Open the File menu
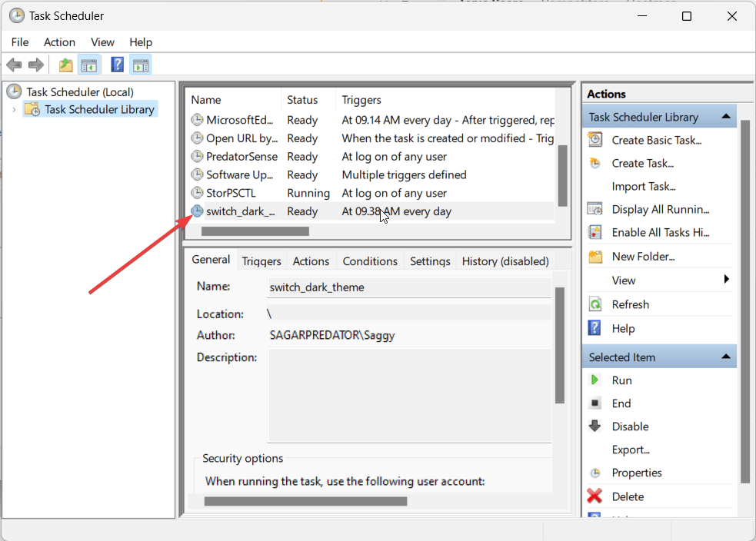The height and width of the screenshot is (541, 756). coord(20,42)
